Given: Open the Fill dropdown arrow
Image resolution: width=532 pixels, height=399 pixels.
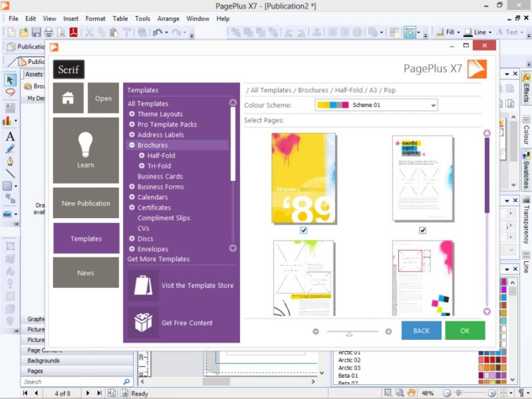Looking at the screenshot, I should [x=458, y=33].
